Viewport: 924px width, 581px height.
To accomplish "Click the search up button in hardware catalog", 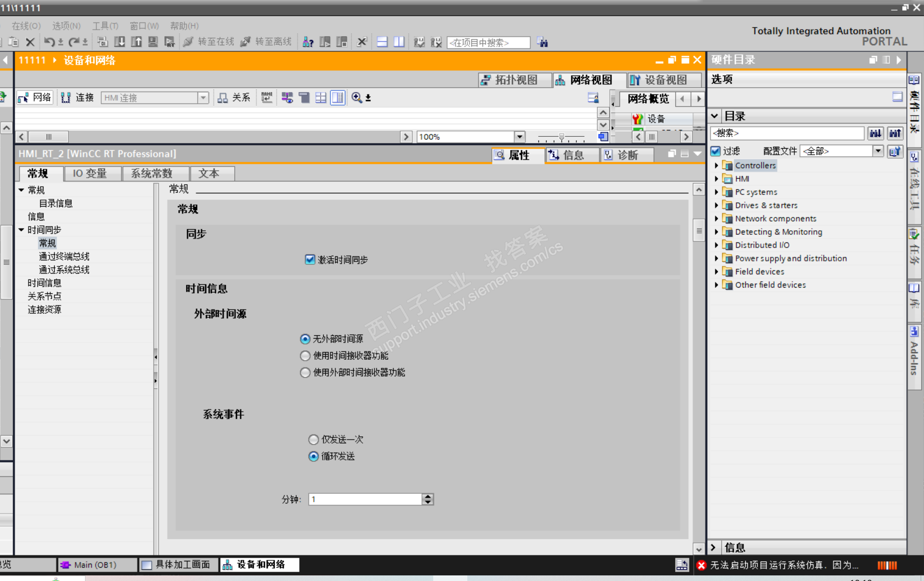I will (x=895, y=133).
